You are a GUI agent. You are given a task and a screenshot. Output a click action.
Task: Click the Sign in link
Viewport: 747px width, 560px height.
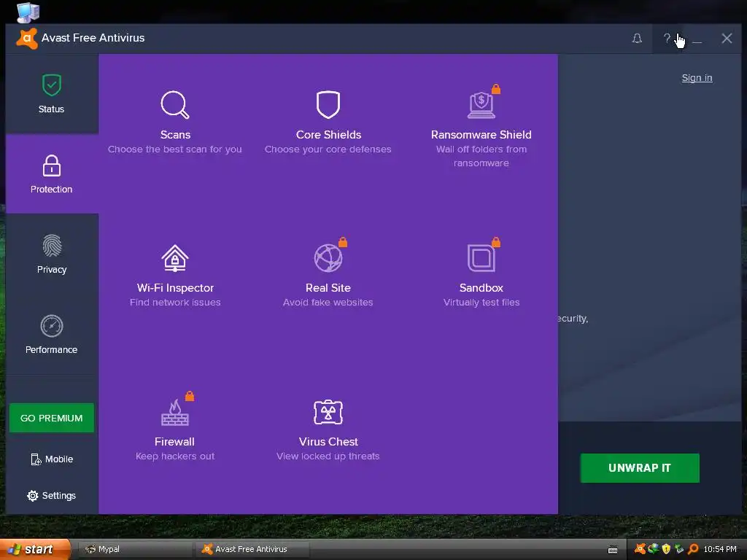[x=697, y=77]
